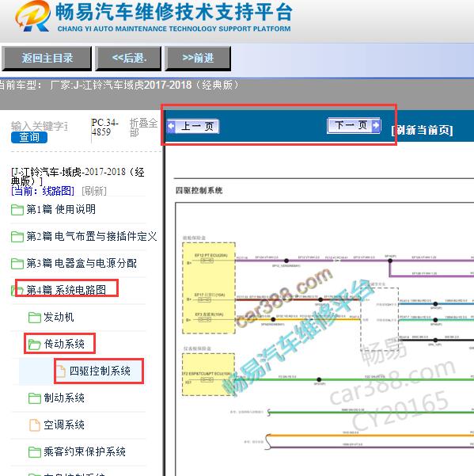Image resolution: width=474 pixels, height=476 pixels.
Task: Collapse 第4篇 系统电路图 section
Action: [x=66, y=290]
